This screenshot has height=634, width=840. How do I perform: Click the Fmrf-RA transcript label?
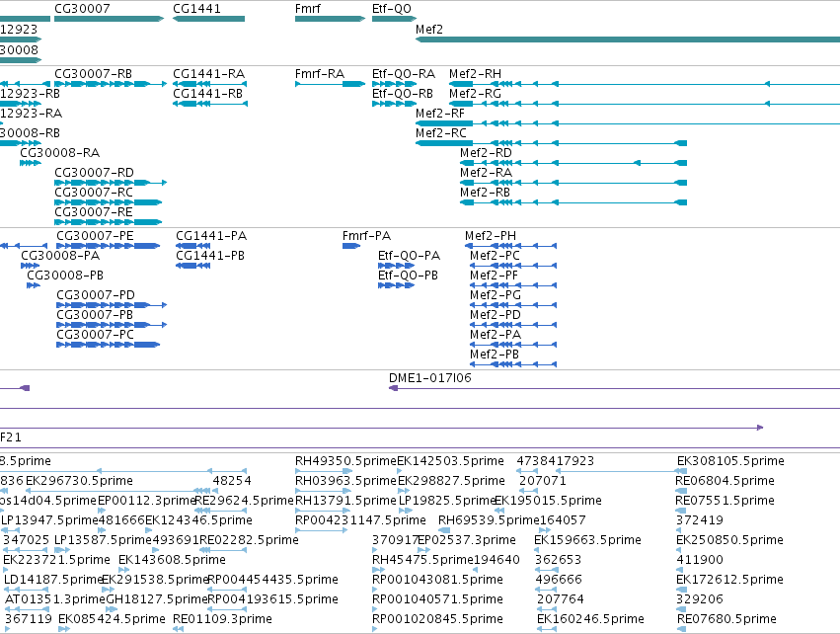click(x=319, y=74)
